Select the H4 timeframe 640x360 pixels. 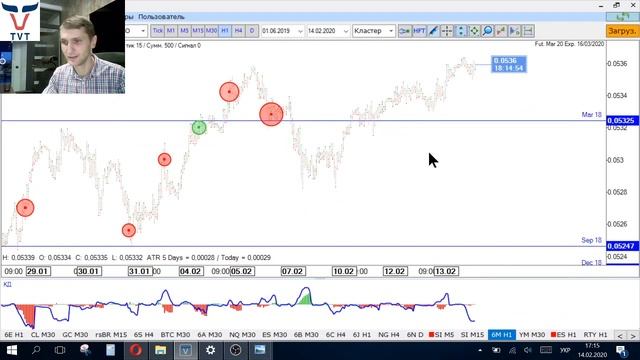tap(238, 31)
